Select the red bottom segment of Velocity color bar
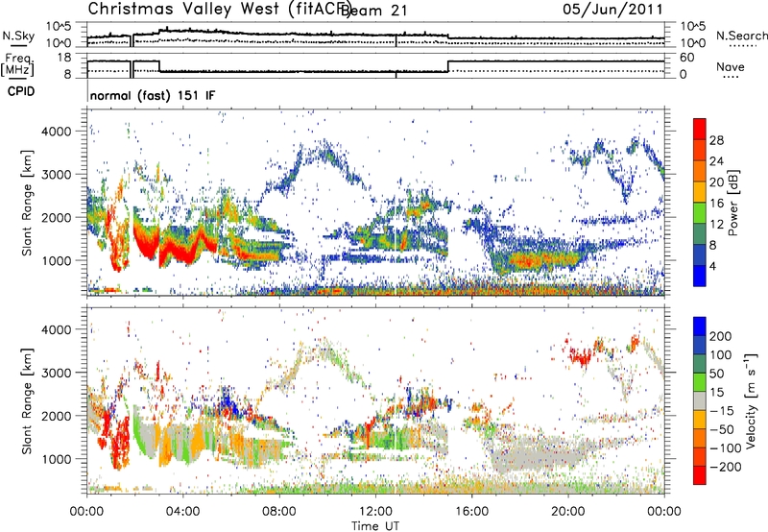The width and height of the screenshot is (768, 532). click(700, 475)
